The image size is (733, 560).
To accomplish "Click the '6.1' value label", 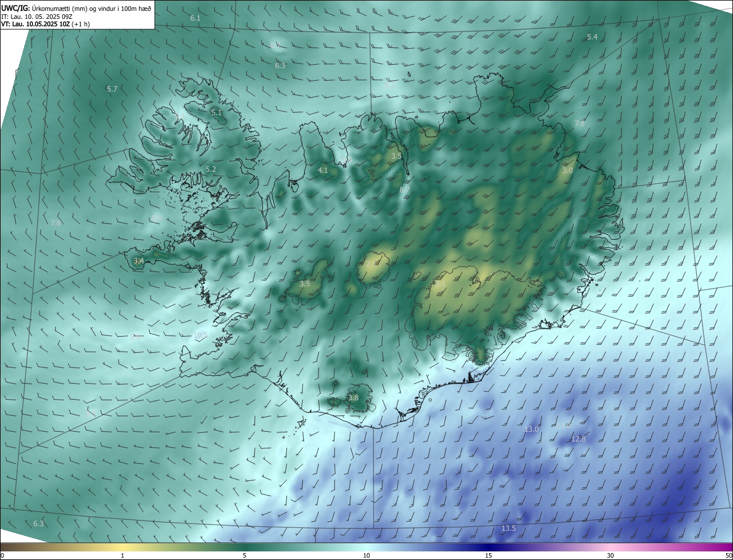I will (195, 18).
